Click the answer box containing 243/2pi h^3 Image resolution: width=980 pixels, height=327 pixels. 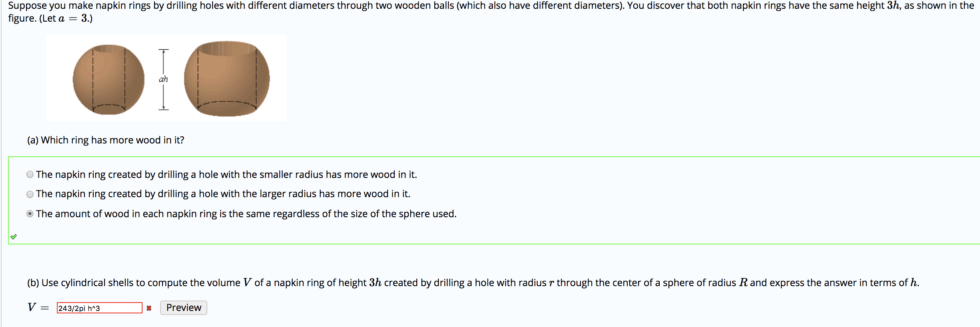(99, 309)
